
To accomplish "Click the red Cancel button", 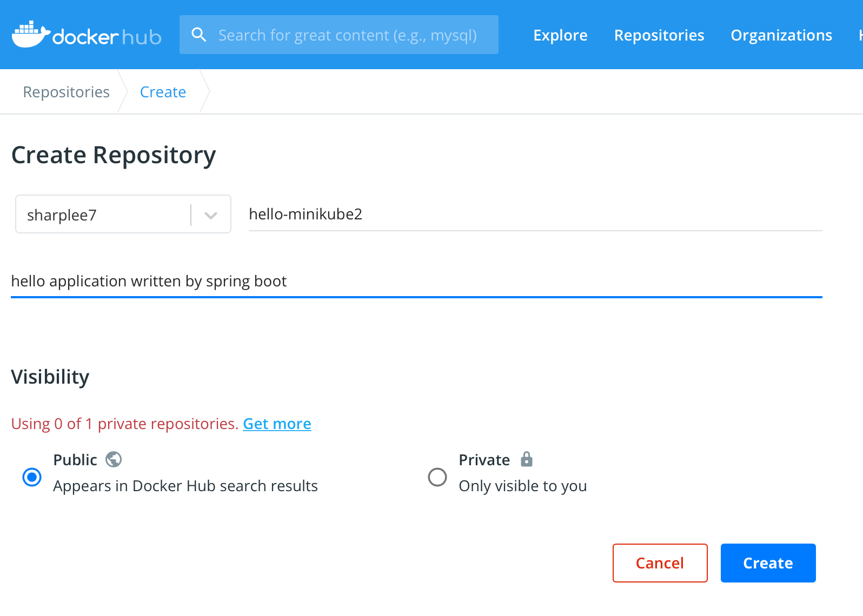I will (x=660, y=563).
